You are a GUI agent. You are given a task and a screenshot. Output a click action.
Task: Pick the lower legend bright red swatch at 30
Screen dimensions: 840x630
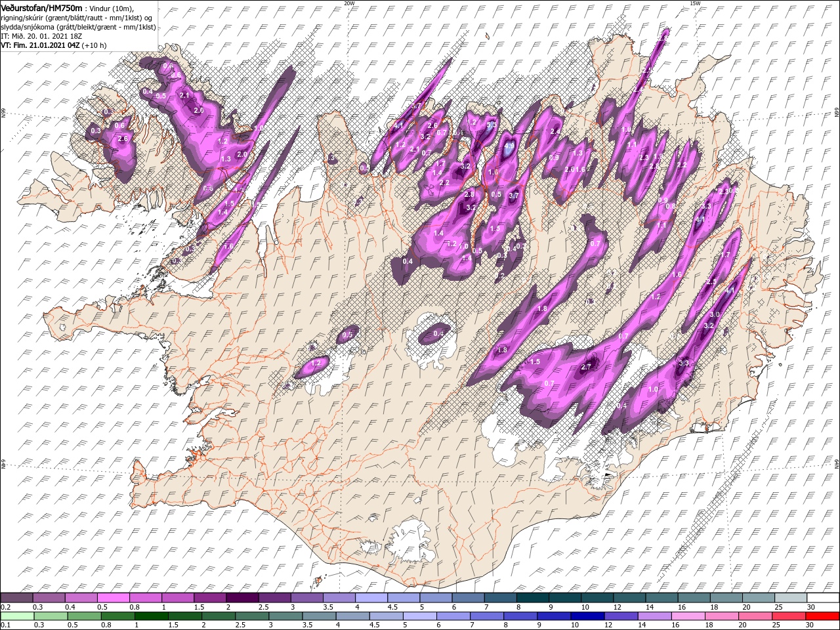tap(821, 616)
